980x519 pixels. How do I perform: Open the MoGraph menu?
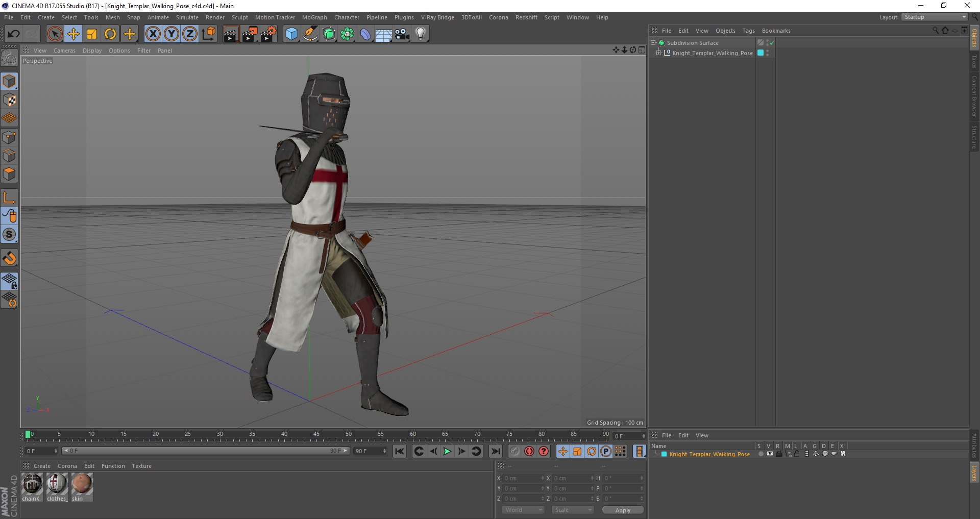click(x=314, y=17)
